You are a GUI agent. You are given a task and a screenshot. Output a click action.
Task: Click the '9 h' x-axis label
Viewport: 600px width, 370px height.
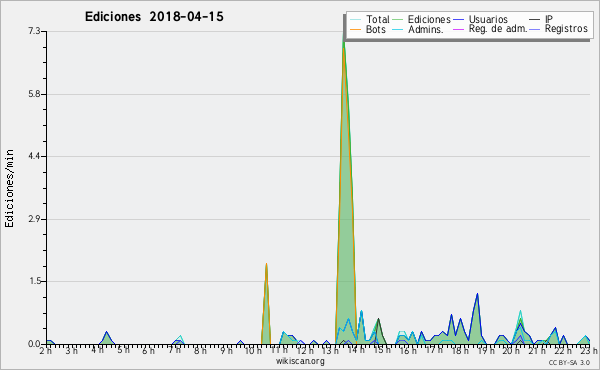pos(226,350)
